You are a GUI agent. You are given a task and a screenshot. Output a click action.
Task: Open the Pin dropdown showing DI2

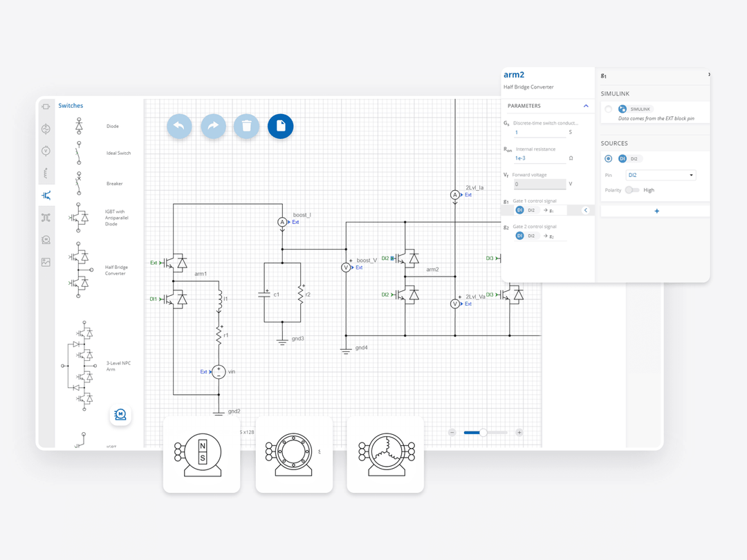coord(661,175)
